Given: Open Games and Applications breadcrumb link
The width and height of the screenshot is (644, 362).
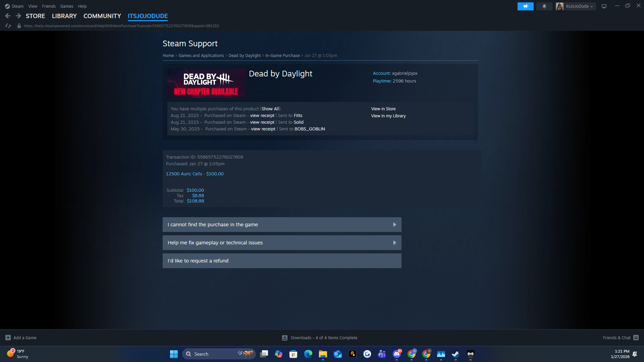Looking at the screenshot, I should [201, 56].
